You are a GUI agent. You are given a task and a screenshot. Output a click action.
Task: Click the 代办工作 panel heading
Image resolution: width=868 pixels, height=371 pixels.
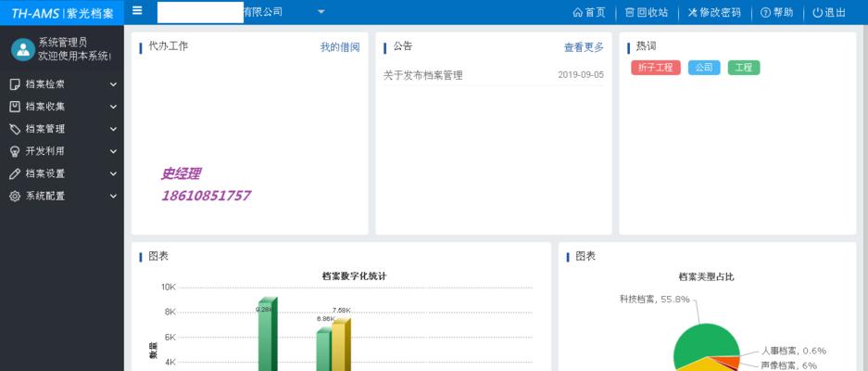pyautogui.click(x=169, y=46)
